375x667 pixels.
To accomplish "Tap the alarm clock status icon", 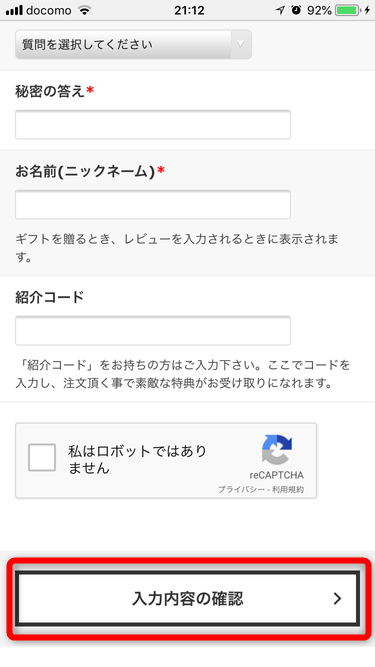I will tap(296, 10).
